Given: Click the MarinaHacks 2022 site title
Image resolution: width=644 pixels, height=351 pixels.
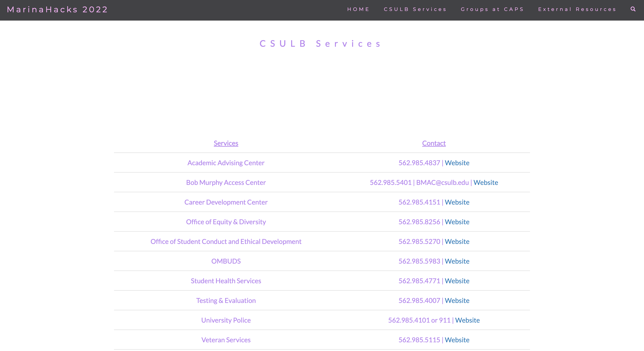Looking at the screenshot, I should (57, 9).
